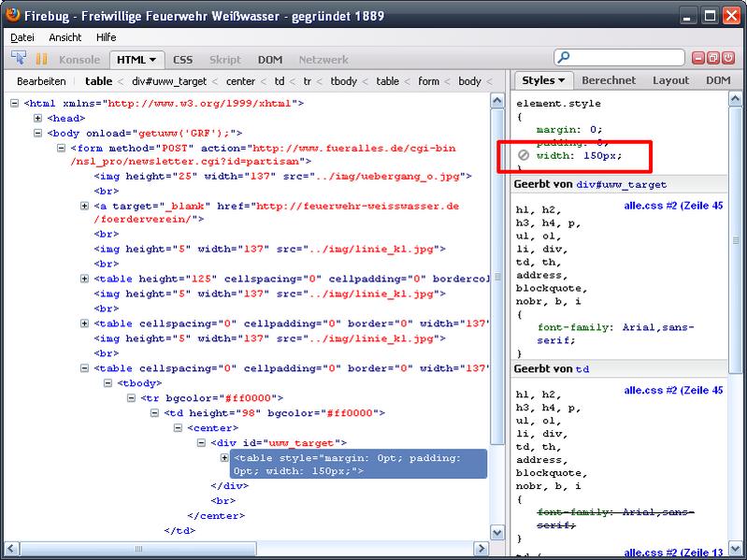The height and width of the screenshot is (560, 747).
Task: Expand the highlighted table style node
Action: pos(224,457)
